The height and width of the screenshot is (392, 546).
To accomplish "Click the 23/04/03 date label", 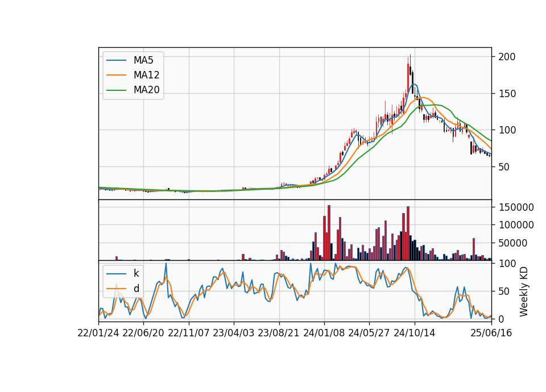I will (233, 333).
